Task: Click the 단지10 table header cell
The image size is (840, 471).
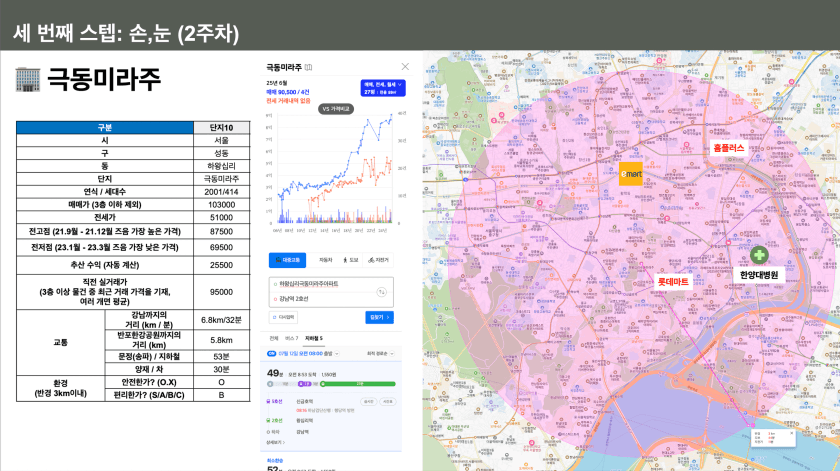Action: [x=221, y=128]
